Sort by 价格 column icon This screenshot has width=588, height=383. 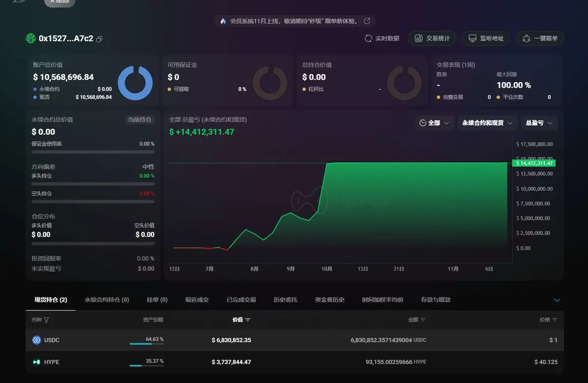pos(555,320)
